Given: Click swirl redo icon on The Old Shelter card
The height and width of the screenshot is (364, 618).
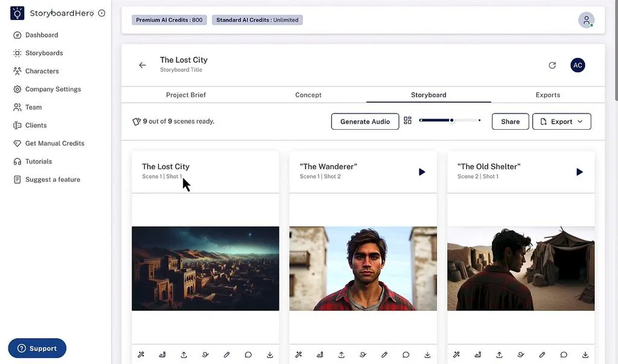Looking at the screenshot, I should coord(521,354).
